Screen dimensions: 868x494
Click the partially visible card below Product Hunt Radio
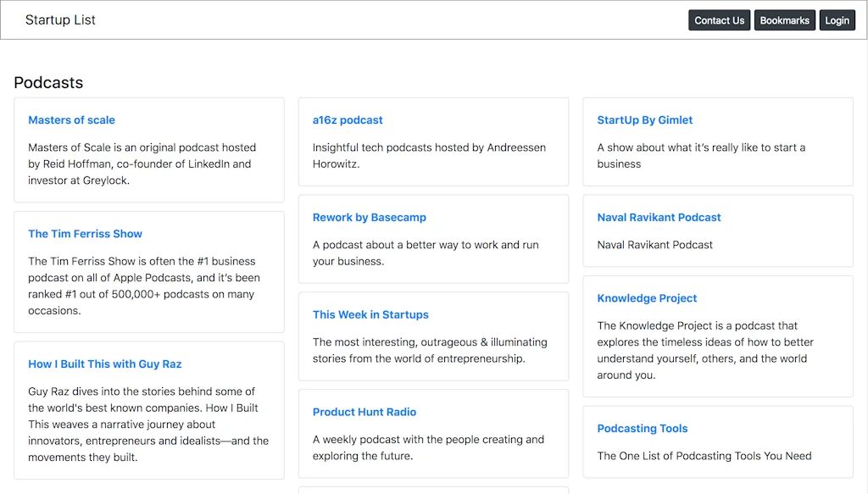(x=433, y=490)
